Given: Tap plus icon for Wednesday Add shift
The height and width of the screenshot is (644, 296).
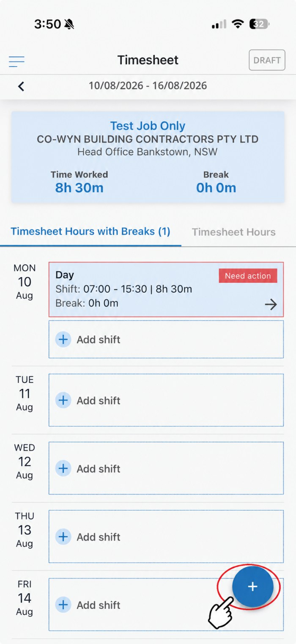Looking at the screenshot, I should pos(63,468).
